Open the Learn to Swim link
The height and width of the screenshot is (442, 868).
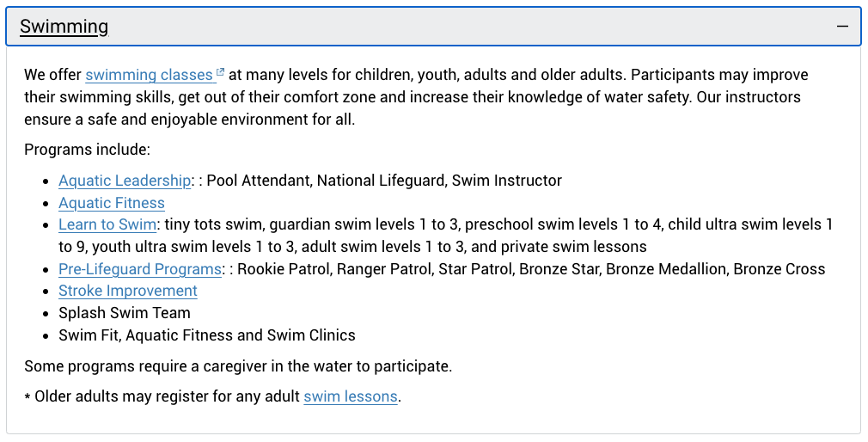tap(107, 224)
